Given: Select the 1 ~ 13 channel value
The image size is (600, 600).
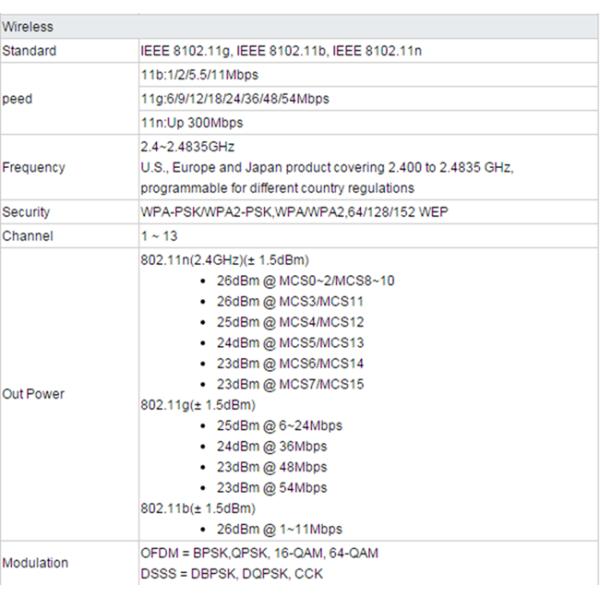Looking at the screenshot, I should point(159,236).
